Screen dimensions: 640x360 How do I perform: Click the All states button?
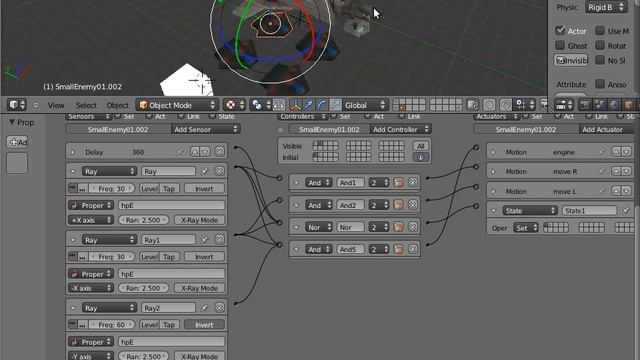(x=420, y=146)
